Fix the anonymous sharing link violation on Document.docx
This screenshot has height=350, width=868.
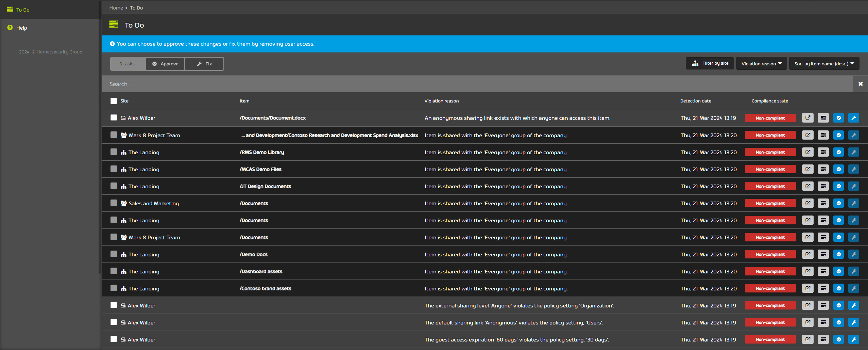(x=853, y=118)
